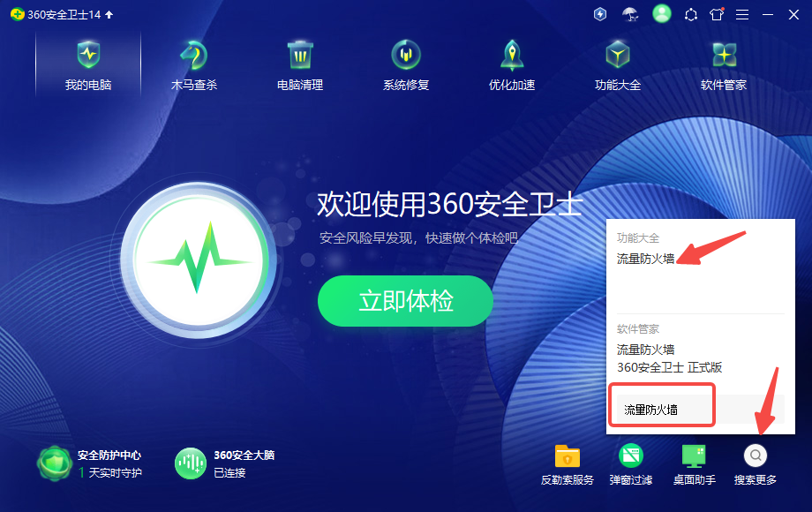Viewport: 812px width, 512px height.
Task: Click the 立即体检 checkup button
Action: (404, 301)
